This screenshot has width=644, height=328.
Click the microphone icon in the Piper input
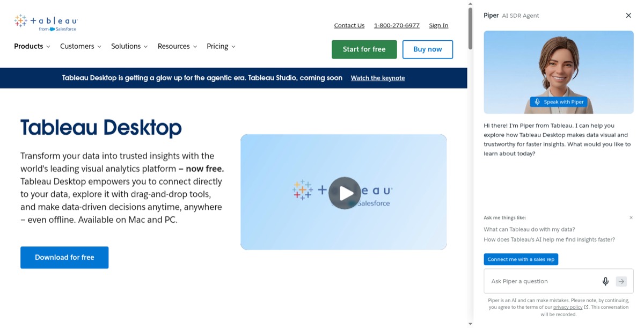tap(605, 281)
